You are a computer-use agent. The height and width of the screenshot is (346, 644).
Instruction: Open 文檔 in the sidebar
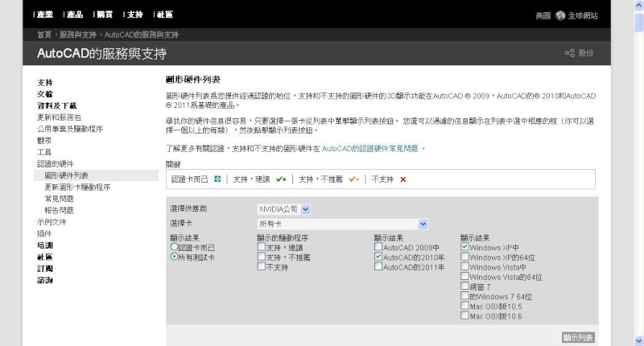tap(45, 94)
